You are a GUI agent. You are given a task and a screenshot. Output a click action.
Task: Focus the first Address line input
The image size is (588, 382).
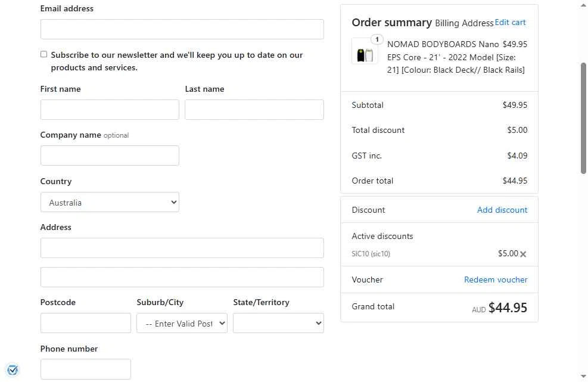[182, 248]
